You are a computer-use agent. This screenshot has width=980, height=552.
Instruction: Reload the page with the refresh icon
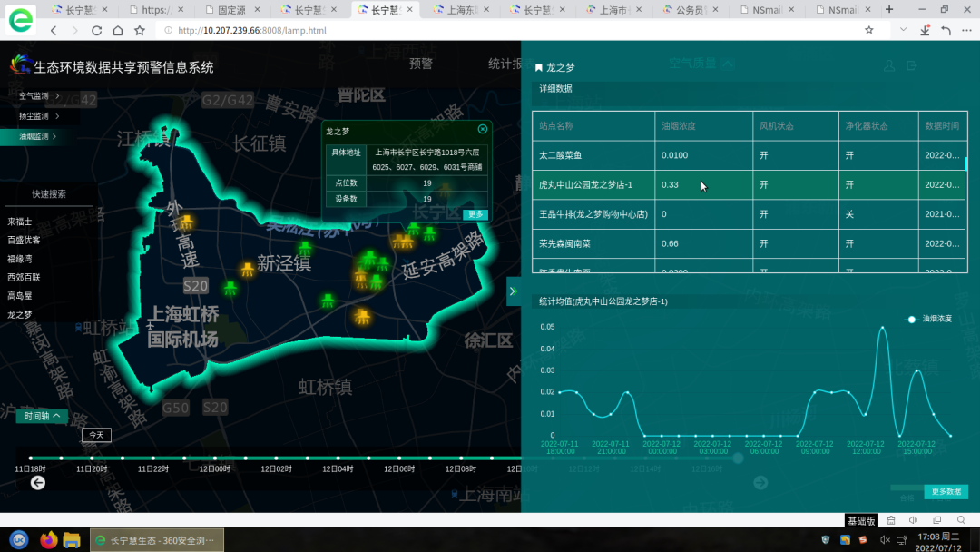[x=96, y=31]
